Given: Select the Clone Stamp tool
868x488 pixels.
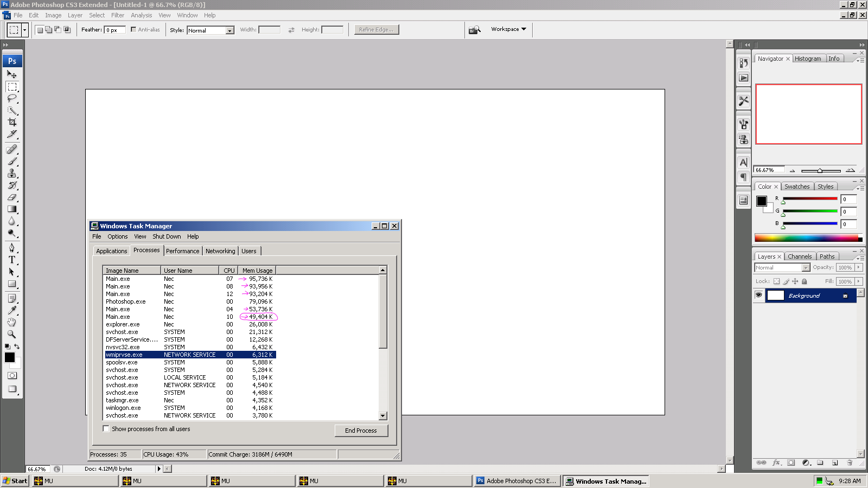Looking at the screenshot, I should point(12,173).
